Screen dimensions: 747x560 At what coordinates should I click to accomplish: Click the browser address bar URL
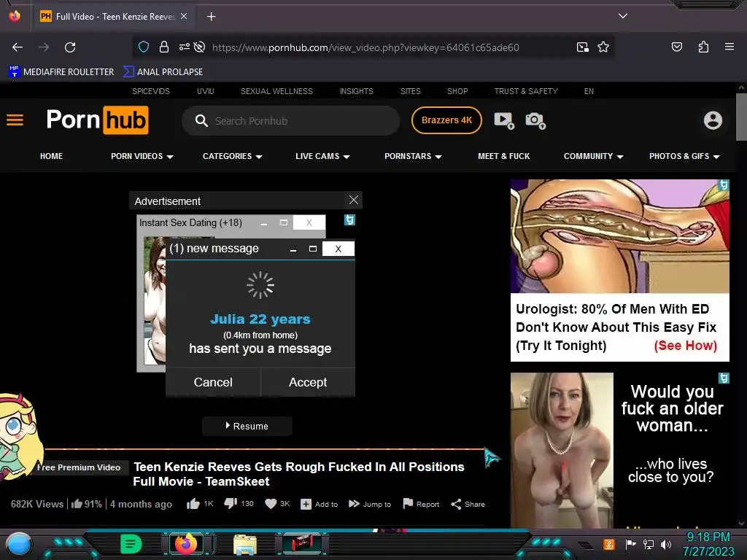[x=366, y=47]
